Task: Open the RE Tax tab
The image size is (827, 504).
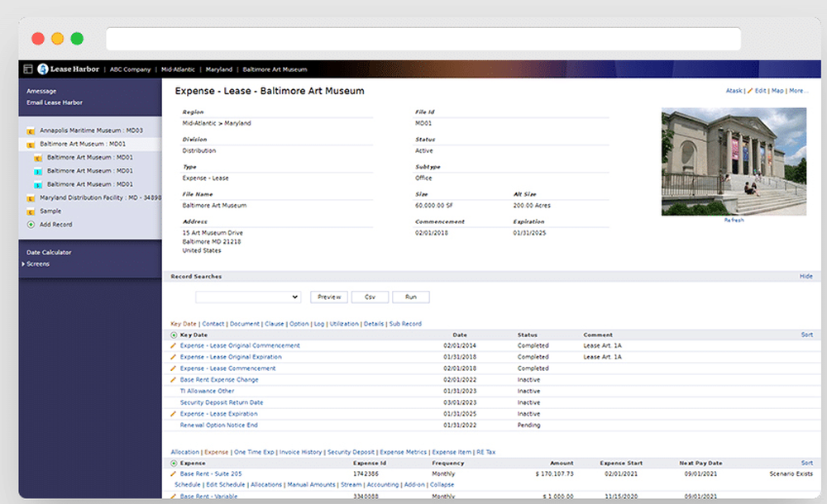Action: point(486,452)
